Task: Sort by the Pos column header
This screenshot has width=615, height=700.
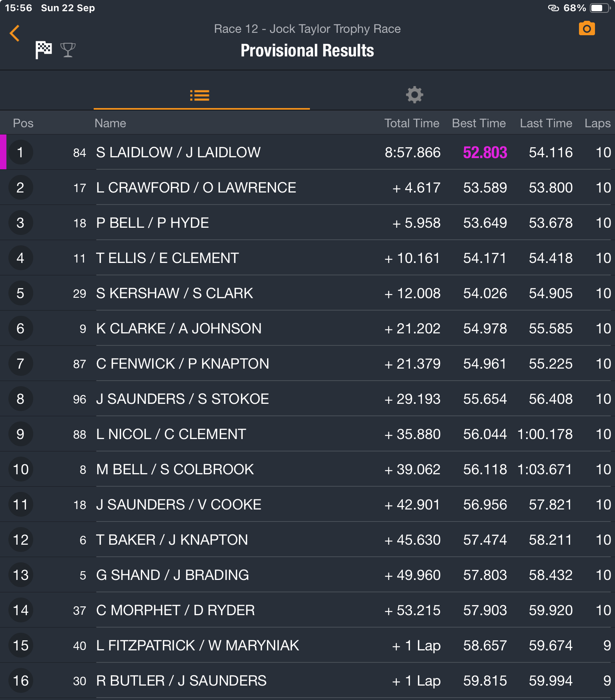Action: point(23,123)
